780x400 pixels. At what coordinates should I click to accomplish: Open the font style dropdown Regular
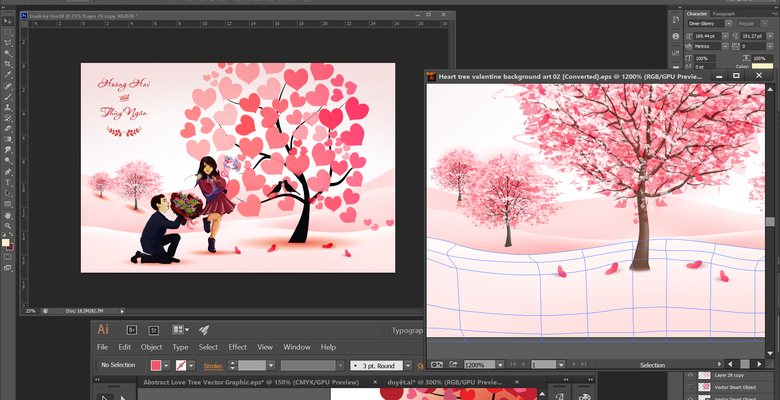point(765,23)
